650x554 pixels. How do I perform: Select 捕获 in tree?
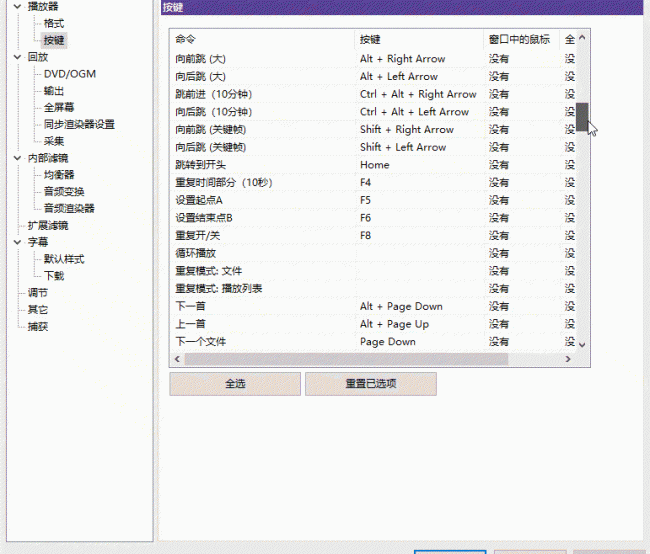coord(38,326)
